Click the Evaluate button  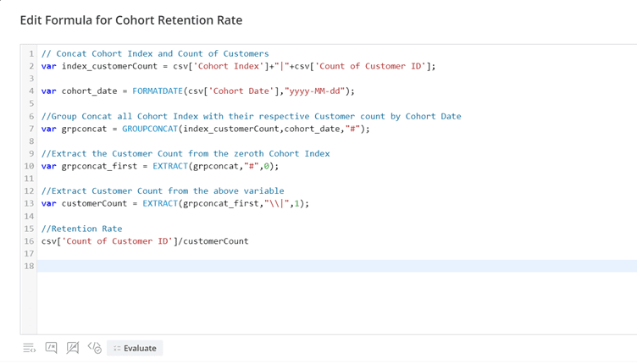(135, 348)
